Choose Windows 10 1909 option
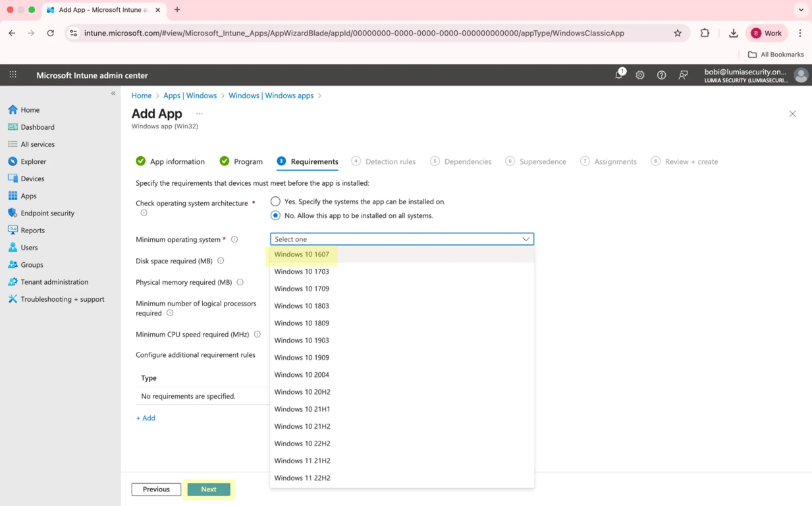 pyautogui.click(x=402, y=357)
